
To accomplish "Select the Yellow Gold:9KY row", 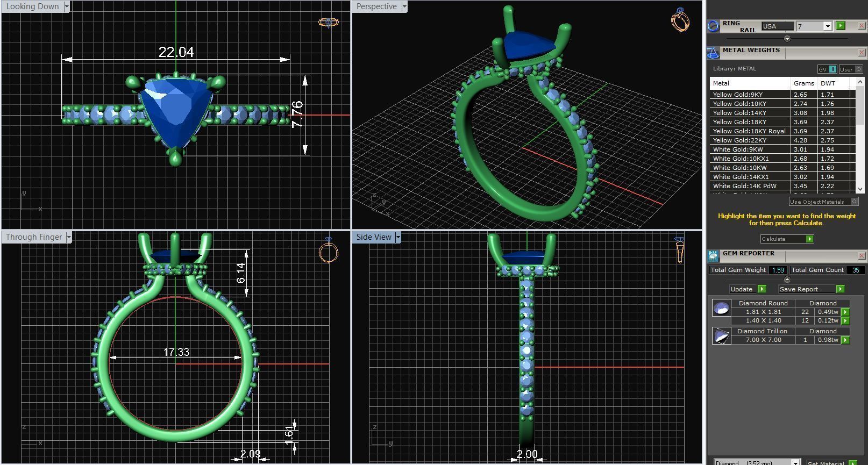I will 782,94.
